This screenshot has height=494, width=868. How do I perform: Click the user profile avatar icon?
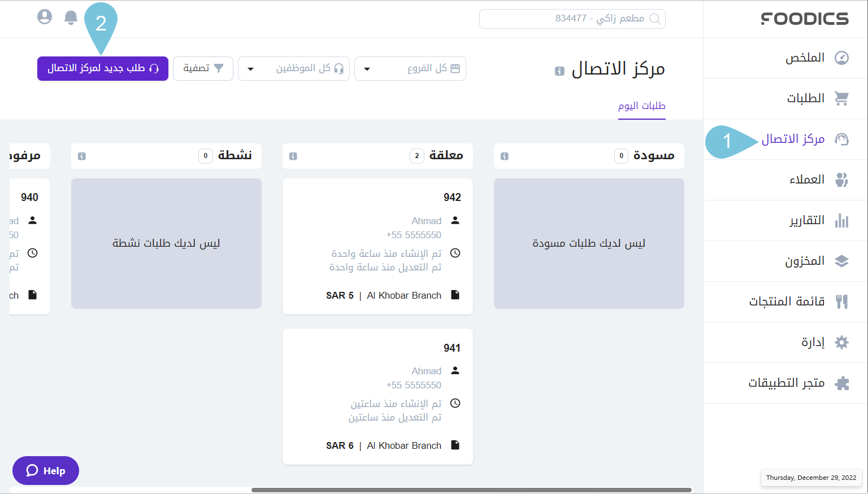(44, 16)
